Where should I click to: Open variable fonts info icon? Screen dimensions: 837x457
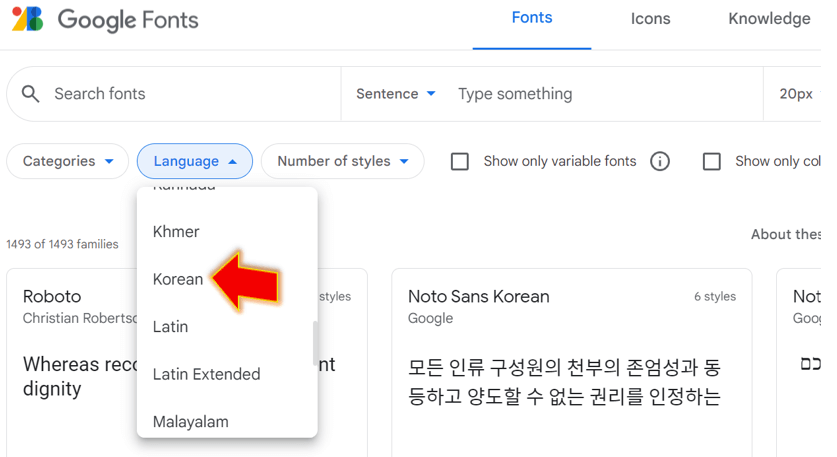click(660, 161)
